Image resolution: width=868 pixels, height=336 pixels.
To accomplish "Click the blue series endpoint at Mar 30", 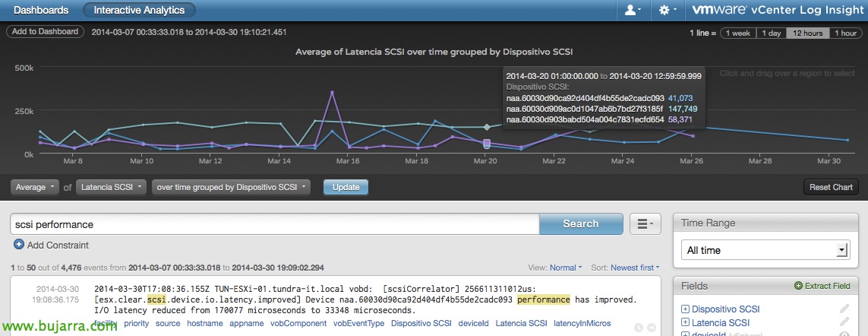I will pos(848,140).
